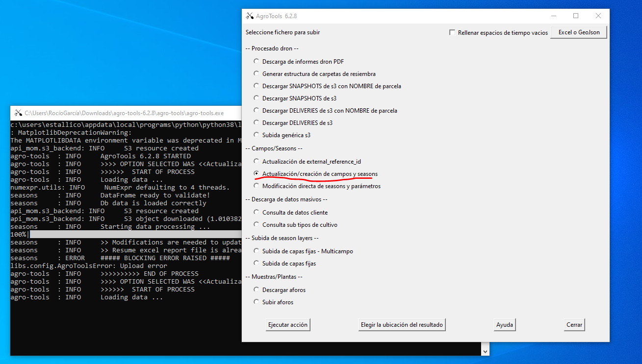Viewport: 642px width, 364px height.
Task: Click the AgroToolsError: Upload error line
Action: [89, 266]
